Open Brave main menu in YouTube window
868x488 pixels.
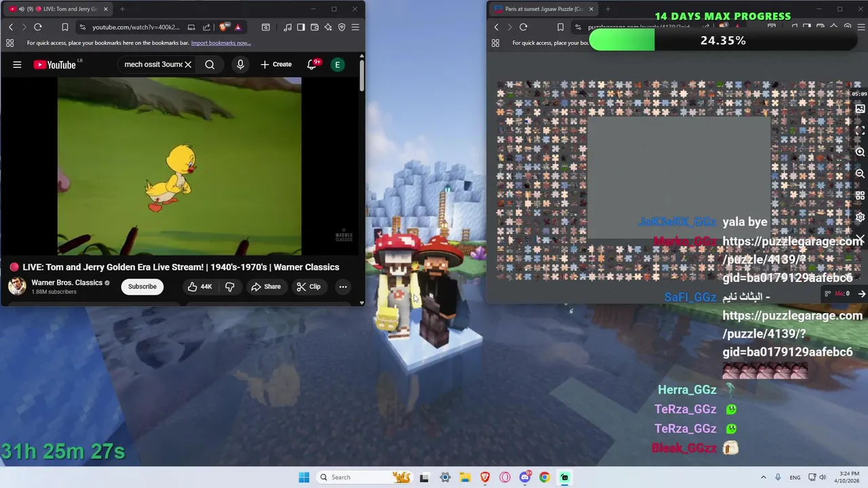(355, 27)
